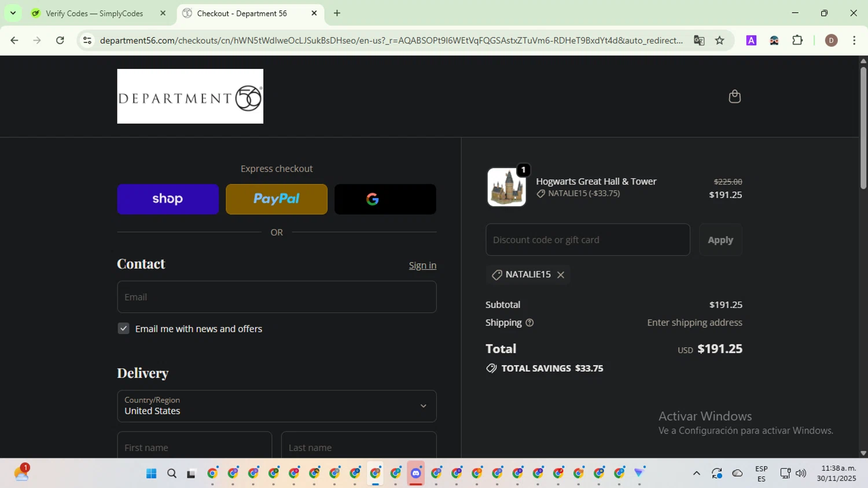Click the TOTAL SAVINGS $33.75 text

[552, 368]
